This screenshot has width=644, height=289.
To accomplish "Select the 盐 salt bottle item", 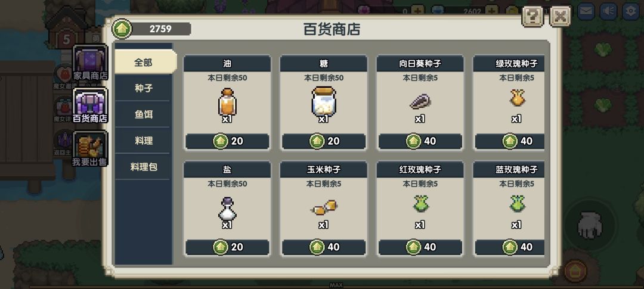I will [227, 209].
